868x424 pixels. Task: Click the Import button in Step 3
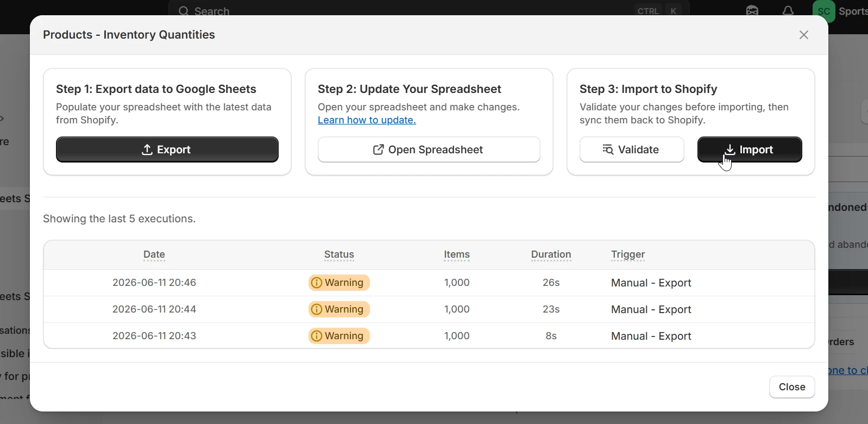pyautogui.click(x=750, y=150)
